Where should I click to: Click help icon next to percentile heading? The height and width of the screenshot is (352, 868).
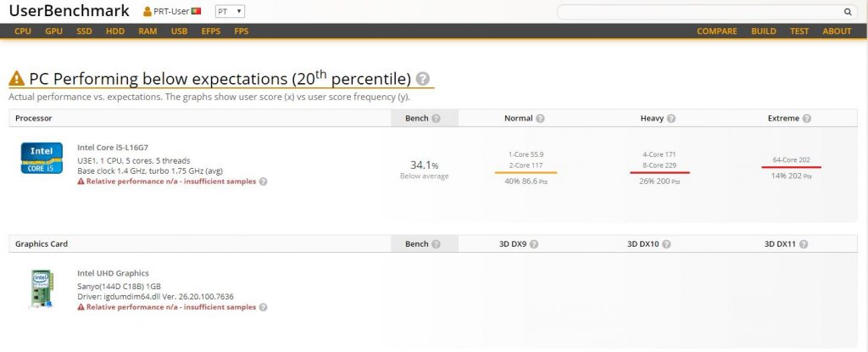pyautogui.click(x=423, y=79)
